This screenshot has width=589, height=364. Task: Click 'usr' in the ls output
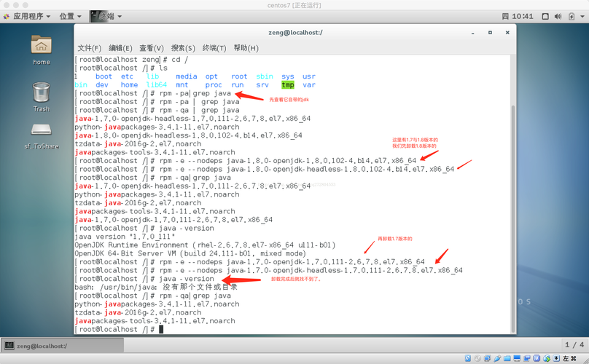click(x=309, y=76)
